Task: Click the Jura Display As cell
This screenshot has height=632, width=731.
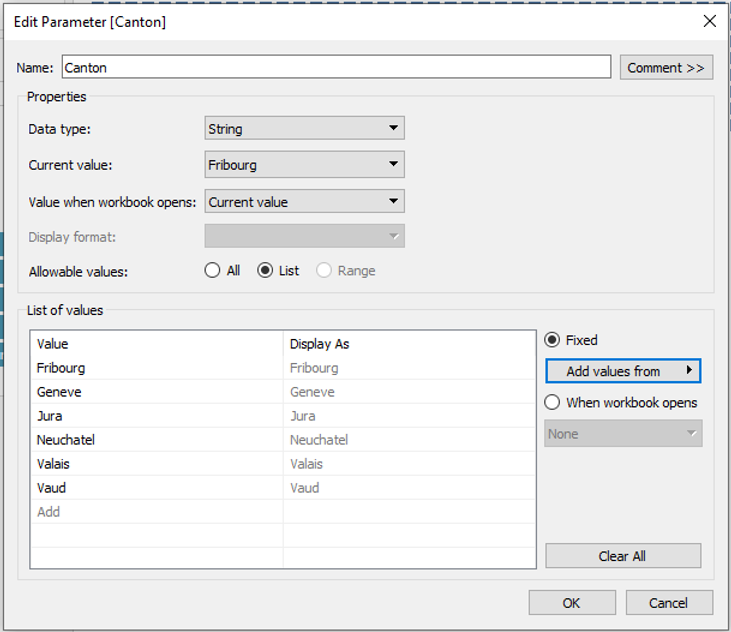Action: [409, 416]
